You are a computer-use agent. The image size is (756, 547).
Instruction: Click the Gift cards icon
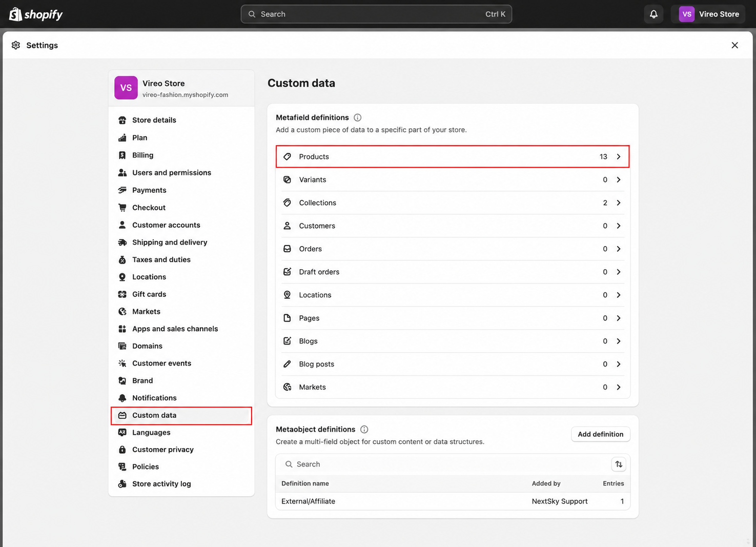[x=122, y=294]
